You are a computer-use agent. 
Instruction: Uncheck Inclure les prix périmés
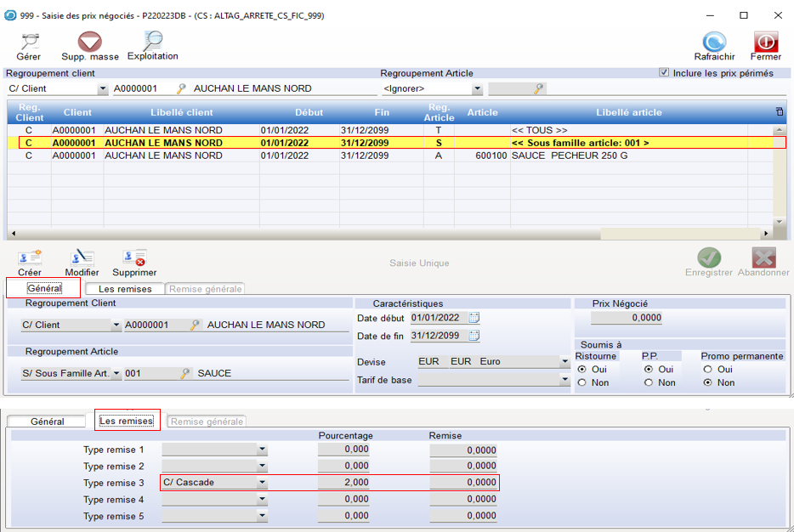tap(664, 73)
